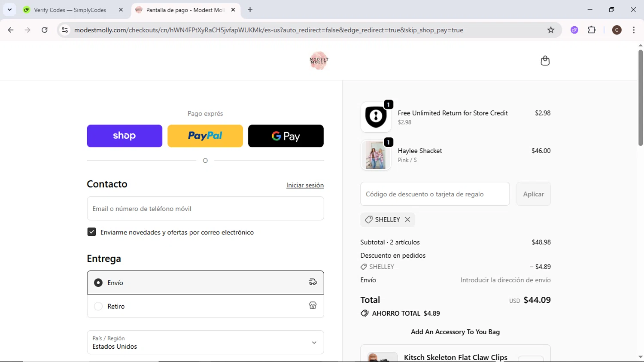Expand the País / Región dropdown

(205, 342)
